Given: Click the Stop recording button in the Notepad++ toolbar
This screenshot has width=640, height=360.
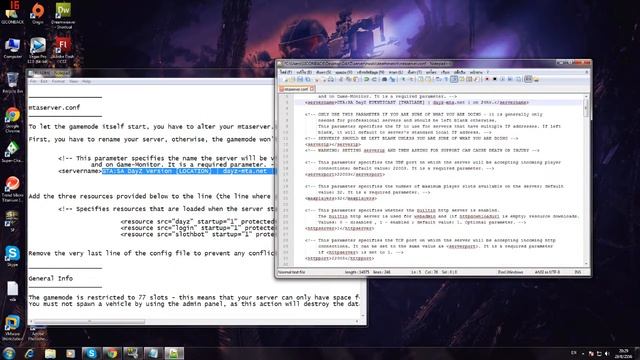Looking at the screenshot, I should tap(495, 80).
